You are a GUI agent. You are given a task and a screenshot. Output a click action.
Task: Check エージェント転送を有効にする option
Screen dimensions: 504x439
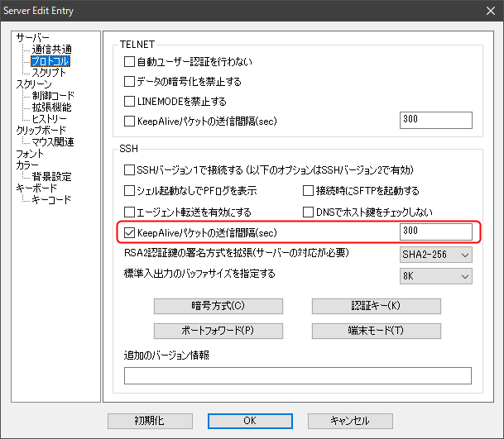[129, 212]
